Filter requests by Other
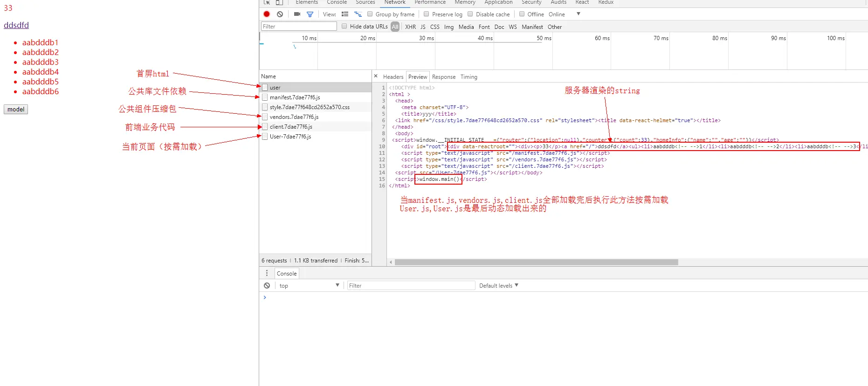This screenshot has width=868, height=386. point(555,27)
